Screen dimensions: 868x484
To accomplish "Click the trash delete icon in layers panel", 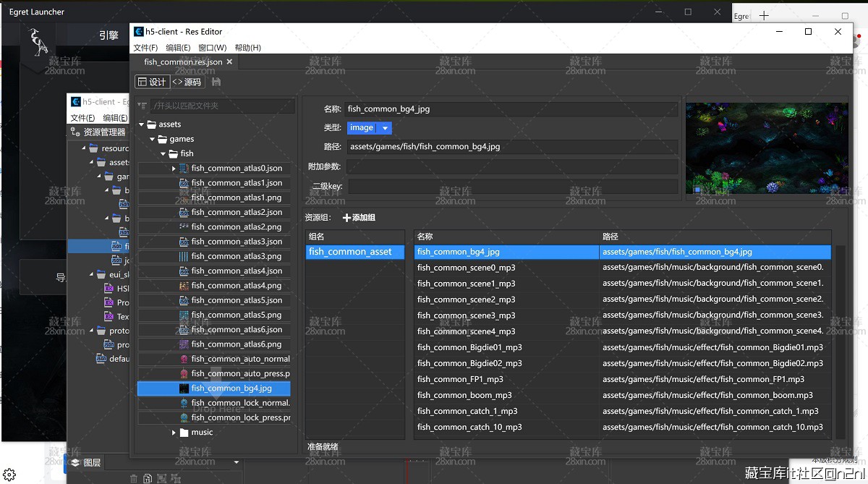I will click(134, 478).
